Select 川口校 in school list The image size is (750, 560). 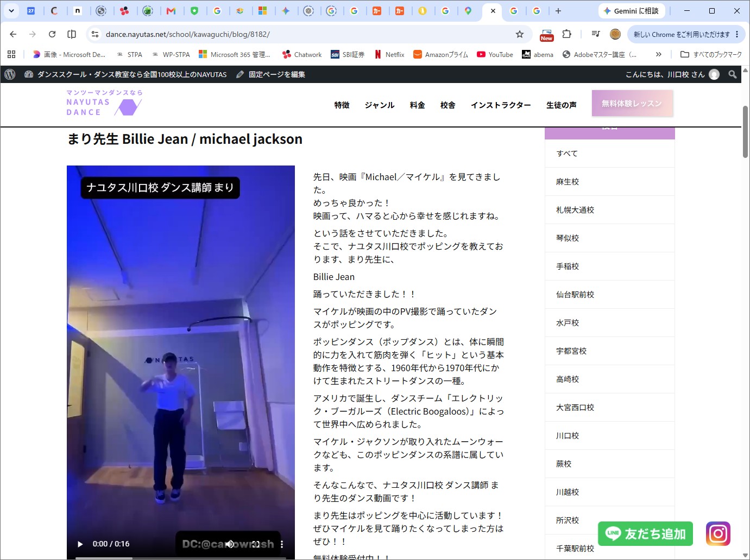click(x=609, y=436)
